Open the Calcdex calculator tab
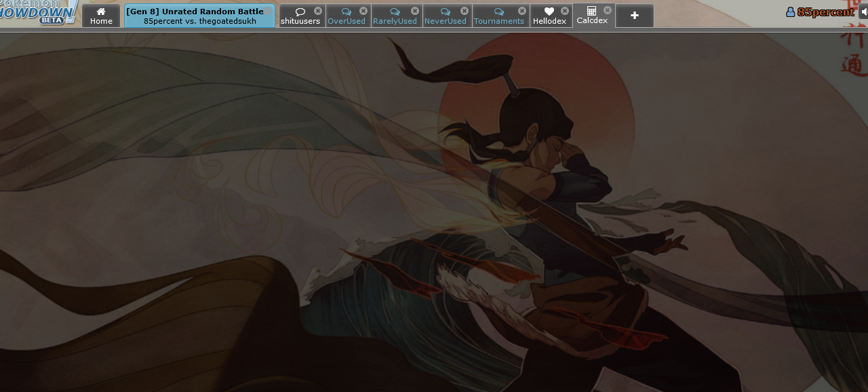 pyautogui.click(x=591, y=16)
